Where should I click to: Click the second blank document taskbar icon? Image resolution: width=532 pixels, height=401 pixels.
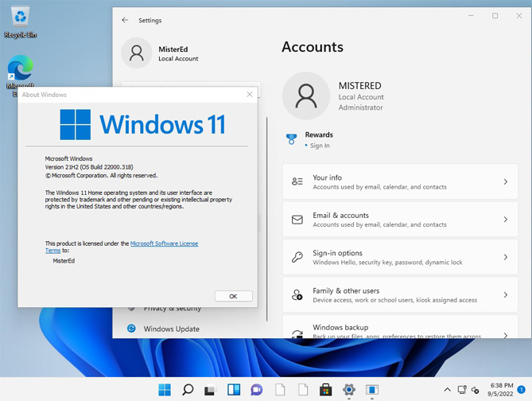(x=303, y=390)
